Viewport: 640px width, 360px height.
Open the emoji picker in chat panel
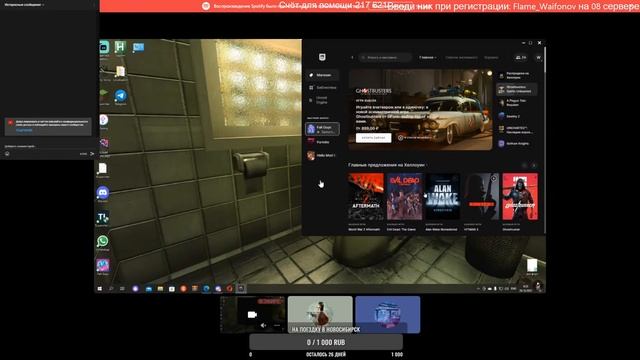click(7, 154)
